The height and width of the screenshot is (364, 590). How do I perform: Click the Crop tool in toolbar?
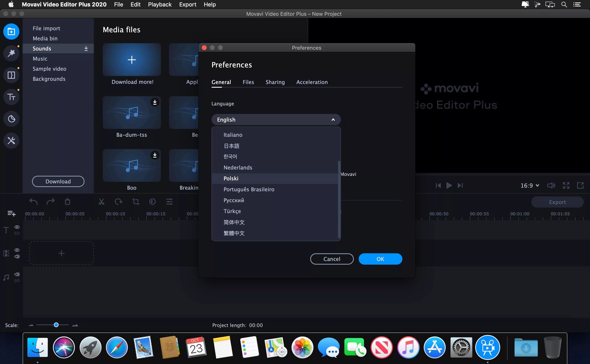click(136, 202)
